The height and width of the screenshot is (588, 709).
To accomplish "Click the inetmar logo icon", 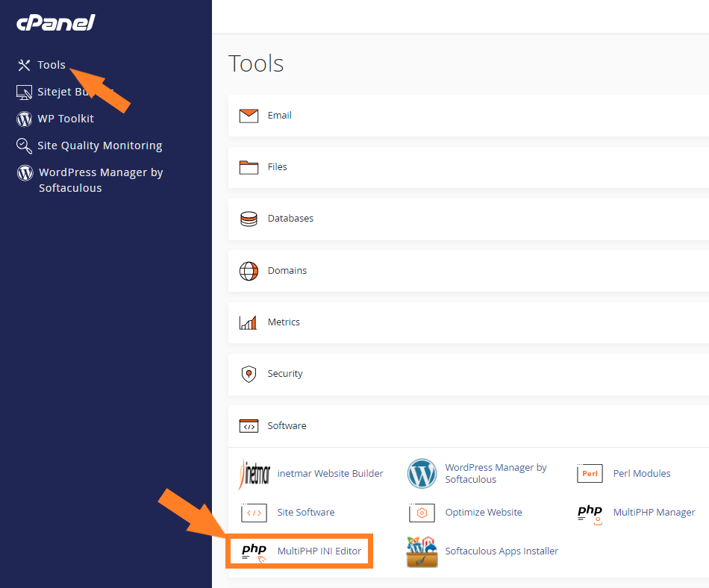I will pyautogui.click(x=254, y=474).
